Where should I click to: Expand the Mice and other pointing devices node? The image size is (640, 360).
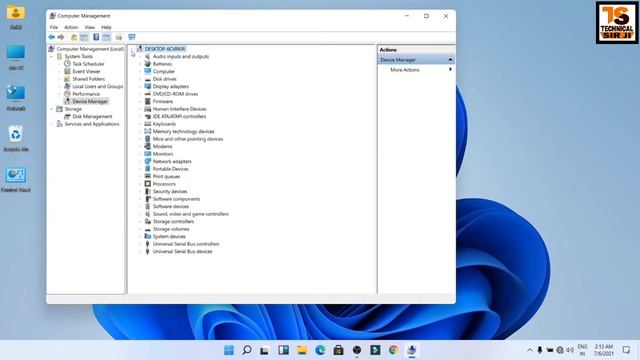(x=140, y=139)
